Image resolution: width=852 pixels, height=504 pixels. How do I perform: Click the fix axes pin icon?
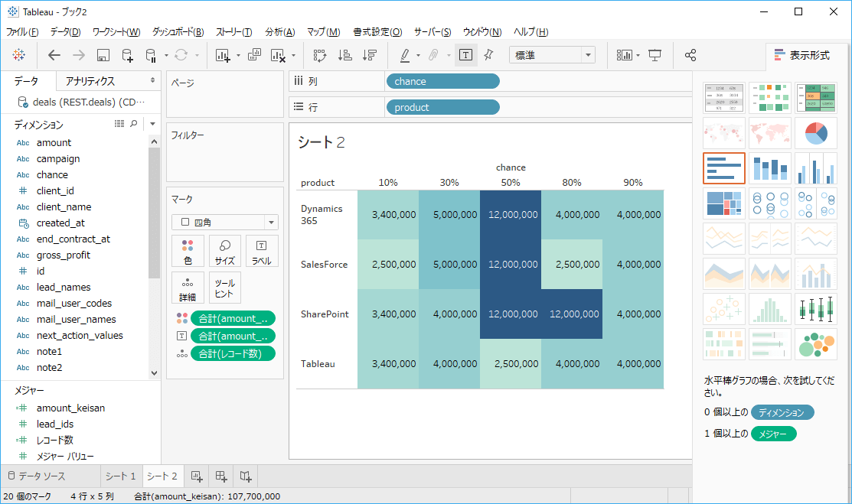[488, 55]
